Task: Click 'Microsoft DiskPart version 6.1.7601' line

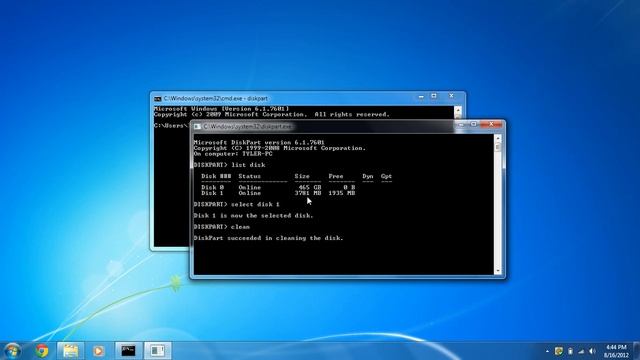Action: 259,142
